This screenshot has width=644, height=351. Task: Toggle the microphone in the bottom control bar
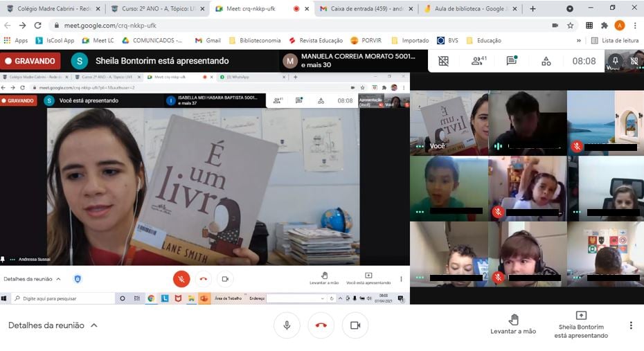[287, 325]
